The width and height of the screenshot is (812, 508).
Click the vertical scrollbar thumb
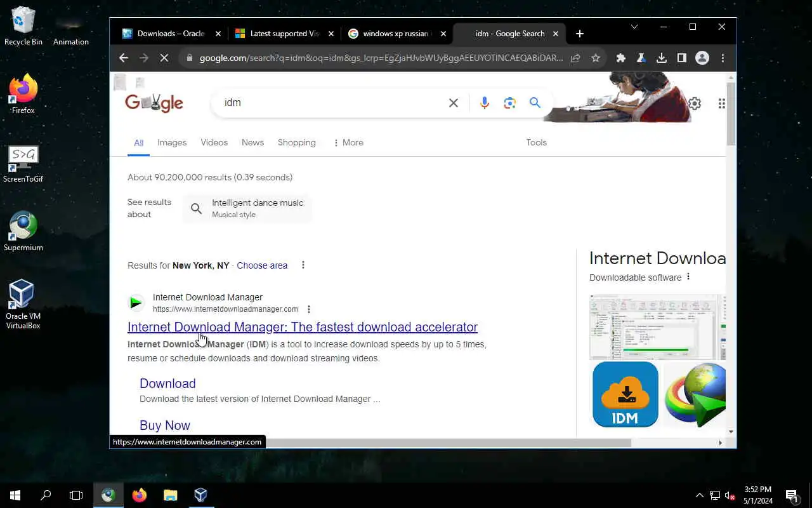click(x=731, y=113)
